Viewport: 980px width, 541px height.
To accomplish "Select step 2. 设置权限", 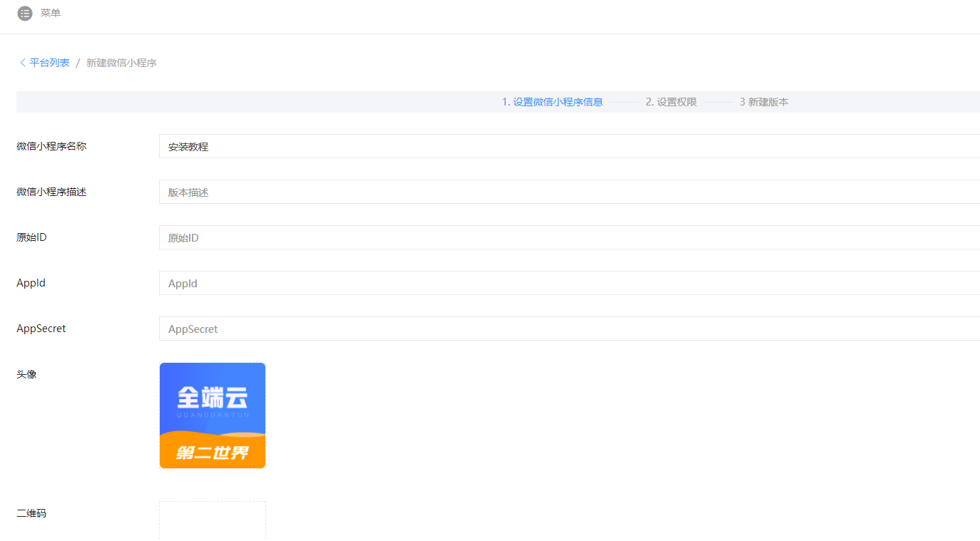I will [x=671, y=102].
